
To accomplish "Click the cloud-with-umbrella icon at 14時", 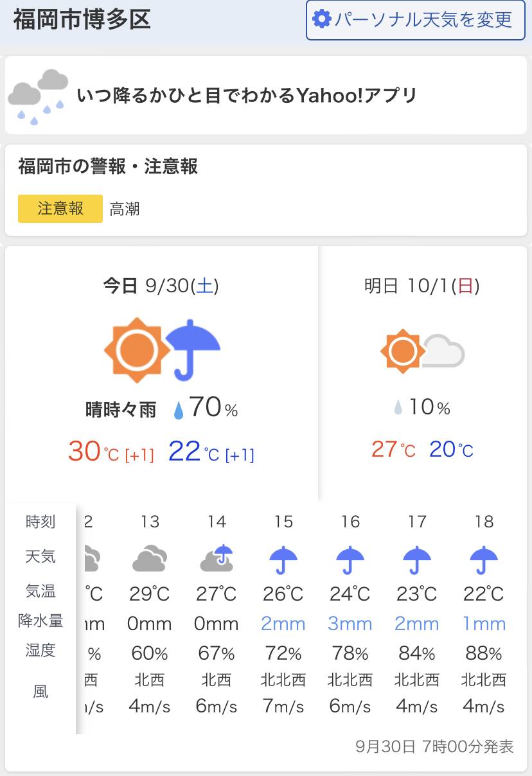I will pyautogui.click(x=217, y=558).
